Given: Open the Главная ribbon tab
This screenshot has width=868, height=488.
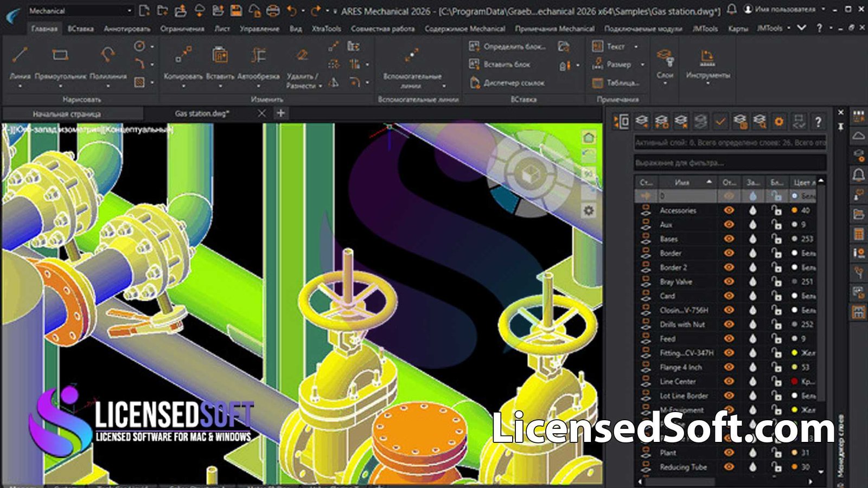Looking at the screenshot, I should [44, 29].
